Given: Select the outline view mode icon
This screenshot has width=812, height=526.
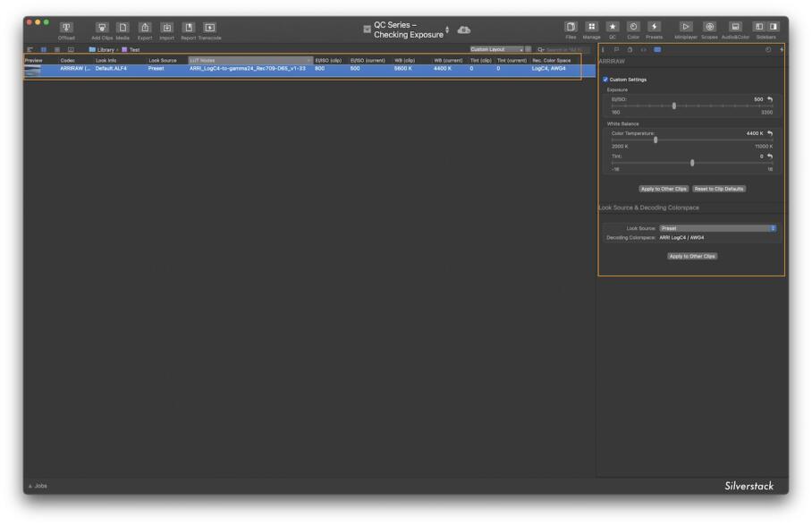Looking at the screenshot, I should point(30,50).
